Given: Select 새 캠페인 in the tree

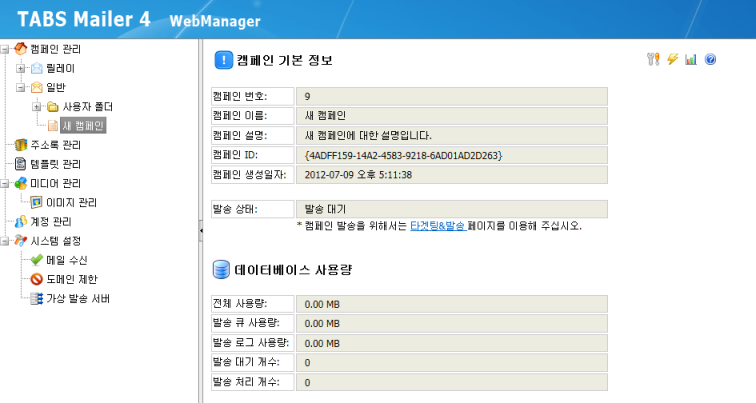Looking at the screenshot, I should point(84,126).
